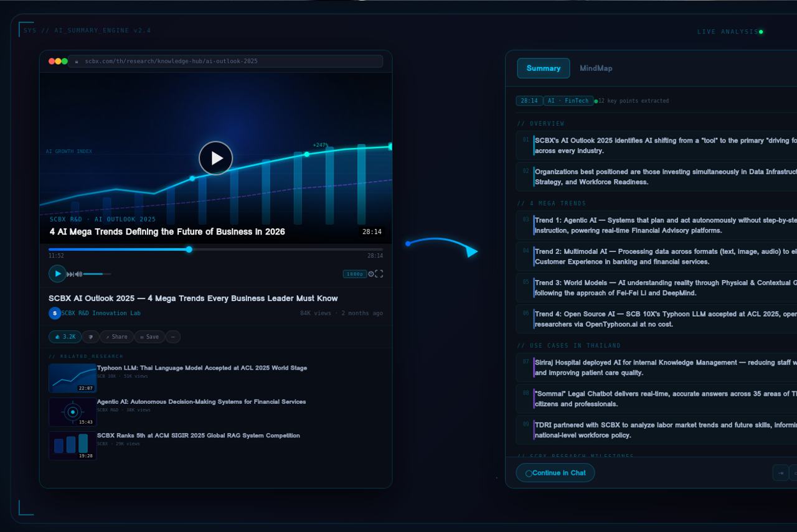Open the Typhoon LLM related video thumbnail
The image size is (797, 532).
pos(72,378)
